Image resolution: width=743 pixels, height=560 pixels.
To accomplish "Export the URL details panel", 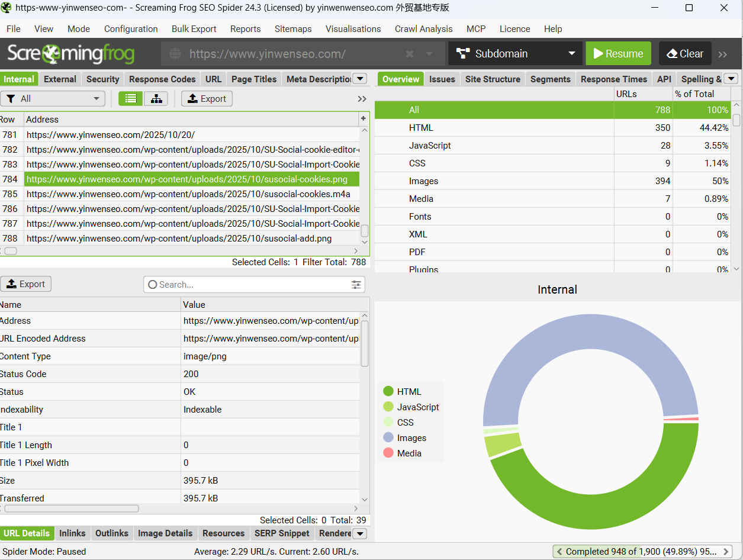I will click(x=25, y=284).
